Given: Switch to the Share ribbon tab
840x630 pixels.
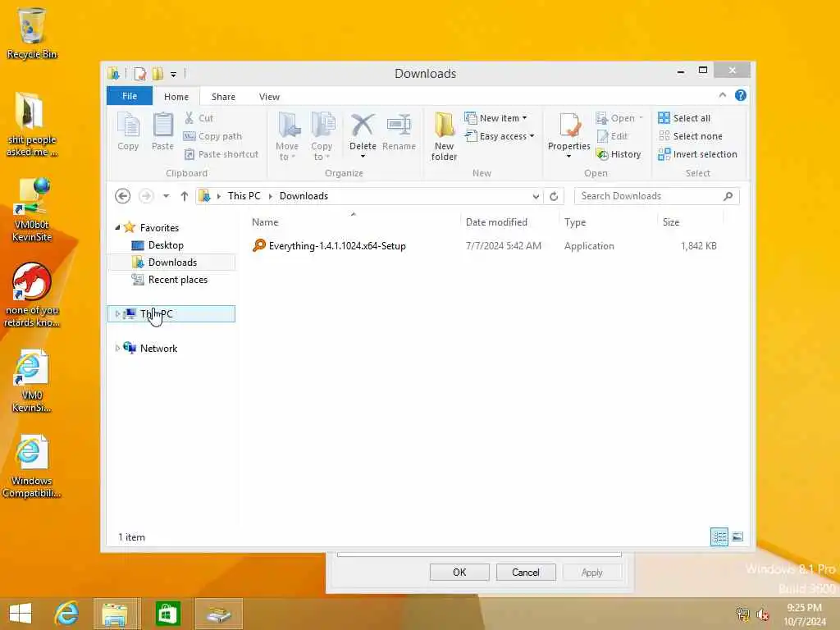Looking at the screenshot, I should 223,97.
